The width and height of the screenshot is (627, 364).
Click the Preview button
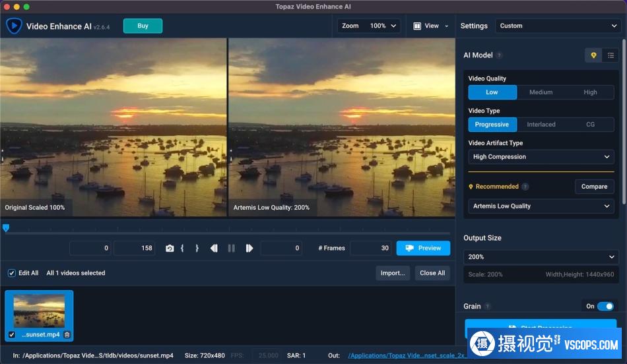point(423,248)
